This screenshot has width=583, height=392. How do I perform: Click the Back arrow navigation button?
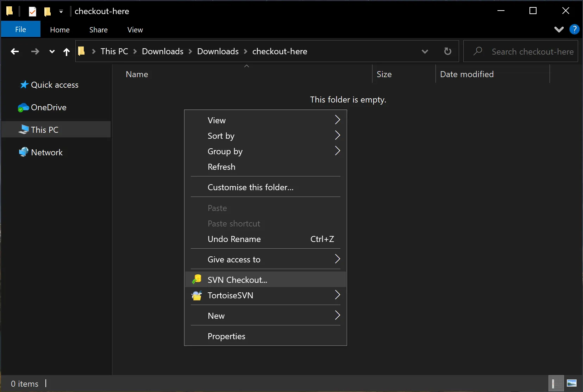point(15,52)
